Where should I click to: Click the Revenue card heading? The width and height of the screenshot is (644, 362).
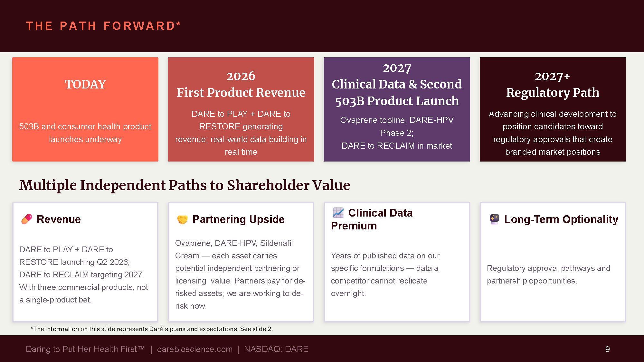pos(59,219)
